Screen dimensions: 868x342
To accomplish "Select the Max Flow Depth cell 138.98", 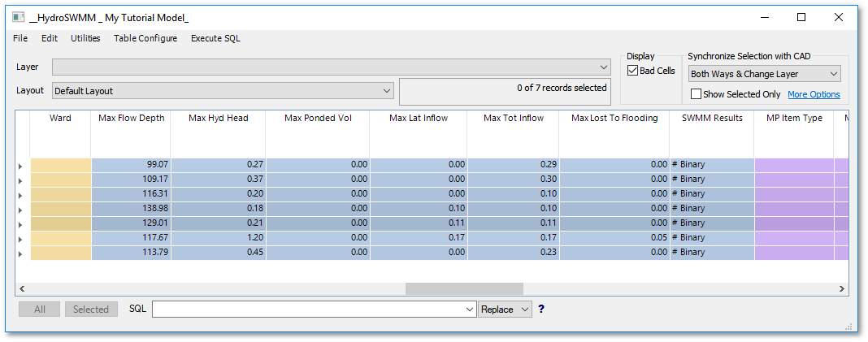I will click(131, 209).
